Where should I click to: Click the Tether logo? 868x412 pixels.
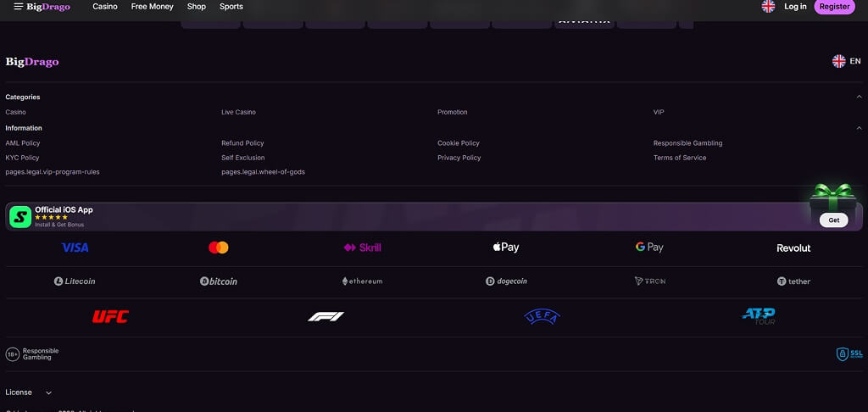793,281
